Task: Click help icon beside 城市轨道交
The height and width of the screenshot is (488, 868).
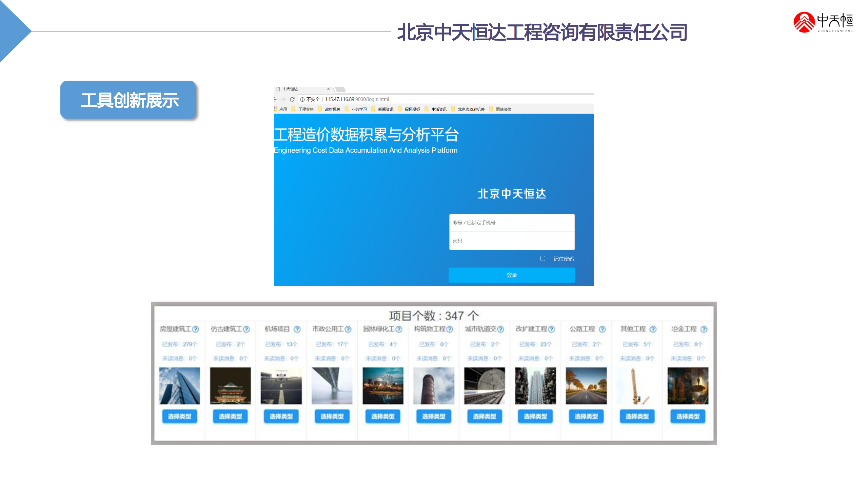Action: [x=500, y=329]
